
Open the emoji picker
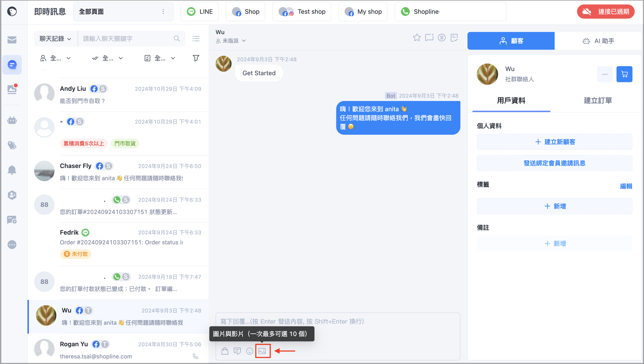(249, 351)
